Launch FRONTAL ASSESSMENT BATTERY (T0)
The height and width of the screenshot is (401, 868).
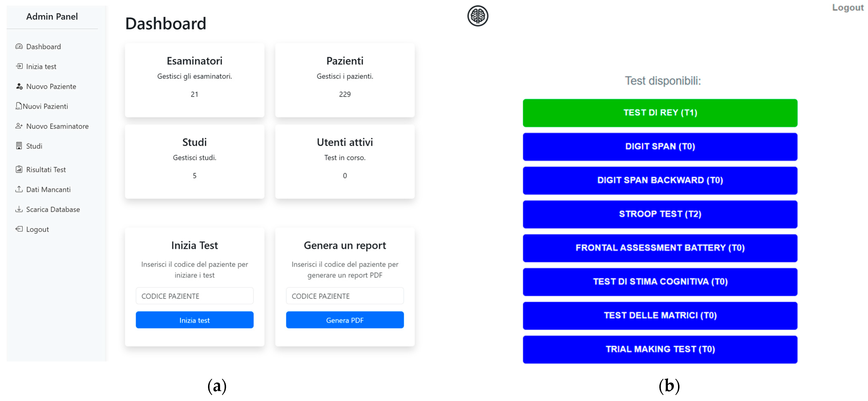click(660, 248)
